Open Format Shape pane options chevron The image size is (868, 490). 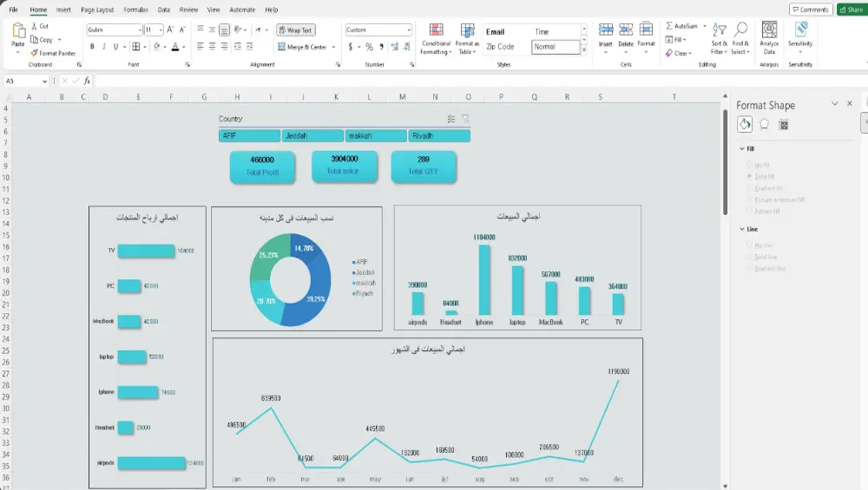(835, 103)
